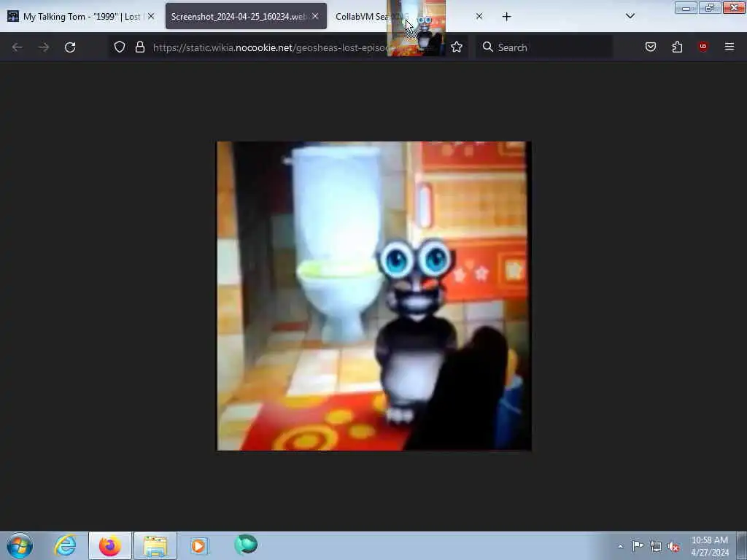Minimize the Firefox window
Screen dimensions: 747x560
tap(686, 8)
